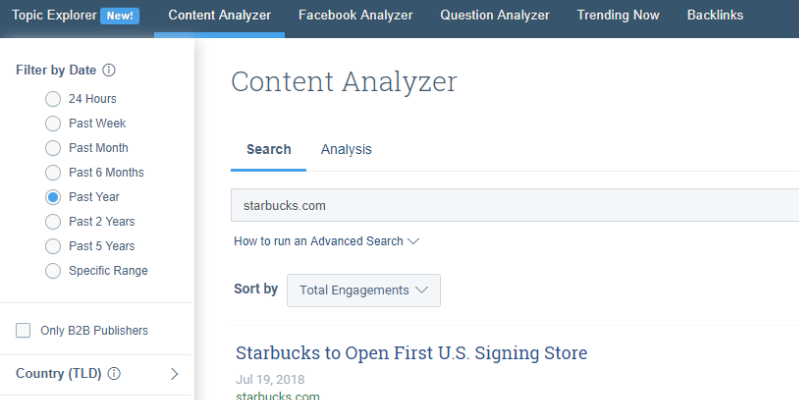
Task: Go to the Question Analyzer section
Action: (x=495, y=15)
